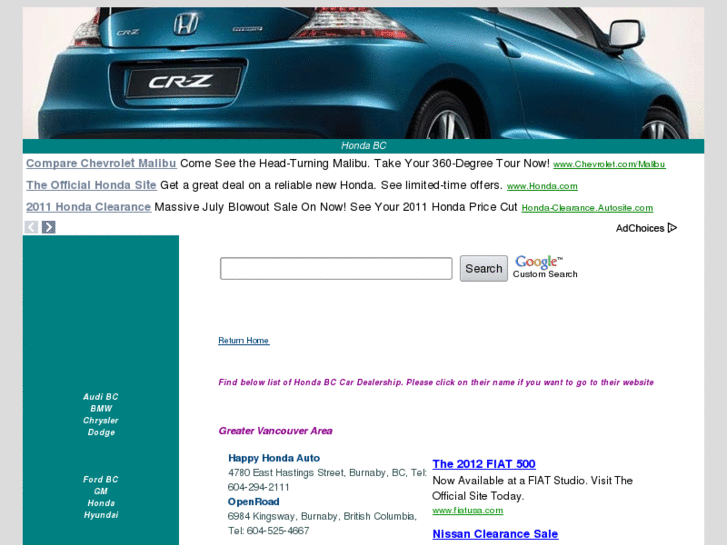Click the 6984 Kingsway, Burnaby address text

[321, 516]
